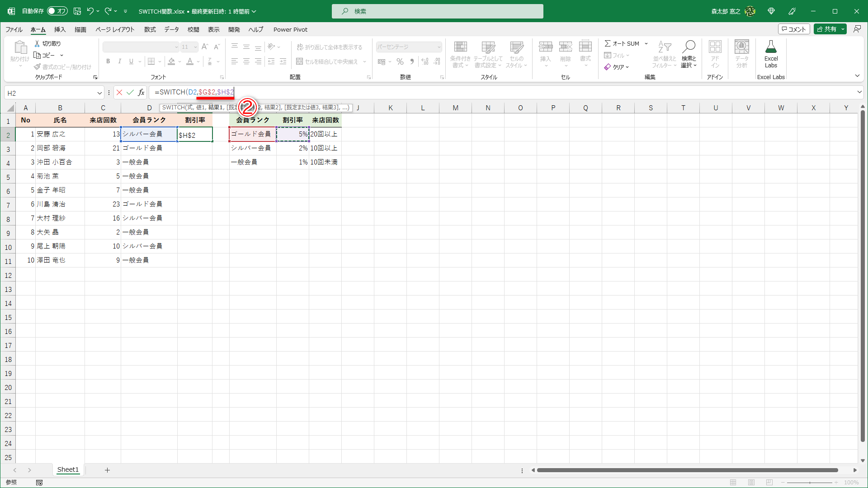Open the Insert Function fx dialog
The height and width of the screenshot is (488, 868).
141,93
